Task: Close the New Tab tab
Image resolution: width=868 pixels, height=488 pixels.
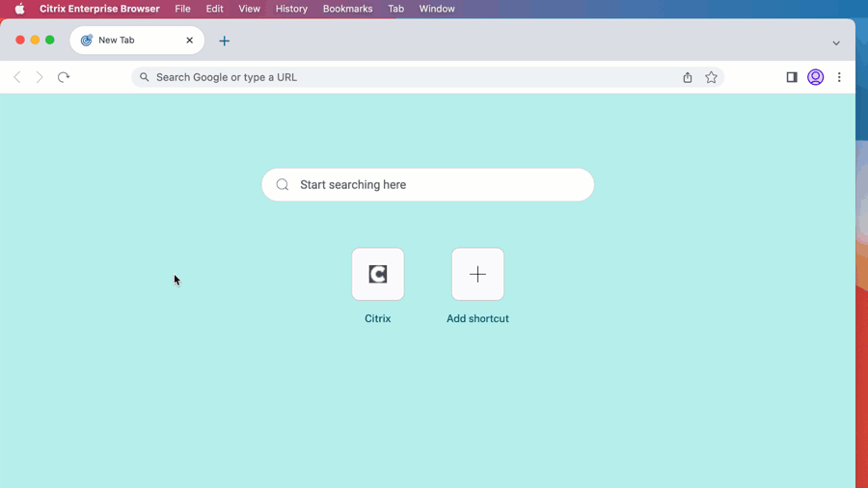Action: (x=189, y=41)
